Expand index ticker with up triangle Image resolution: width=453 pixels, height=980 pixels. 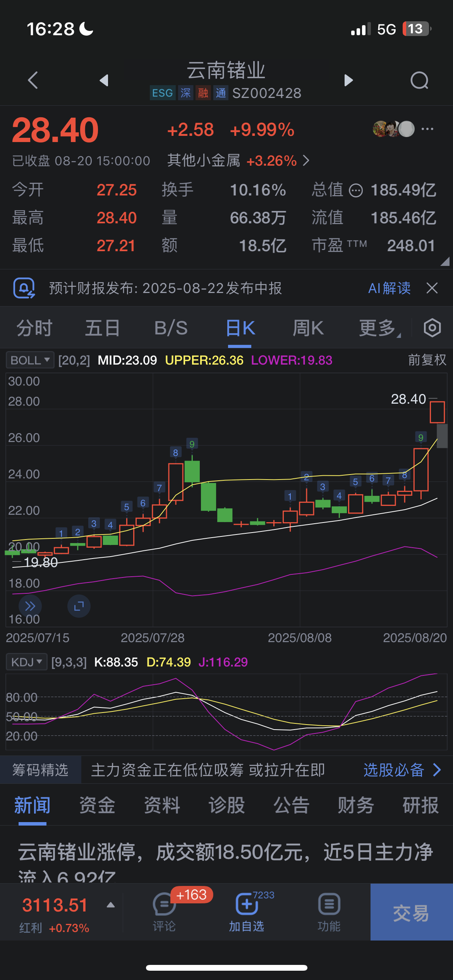(x=111, y=905)
